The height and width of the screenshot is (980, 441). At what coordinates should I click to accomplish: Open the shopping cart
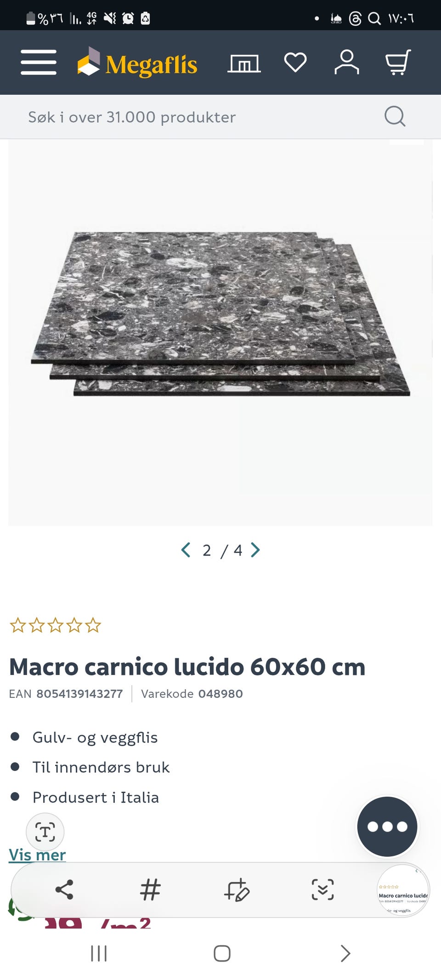click(x=398, y=62)
